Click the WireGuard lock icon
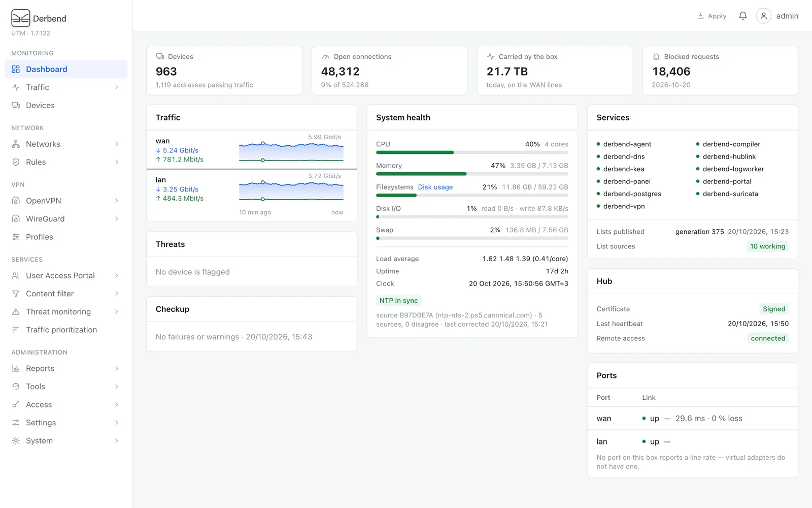 click(x=16, y=219)
